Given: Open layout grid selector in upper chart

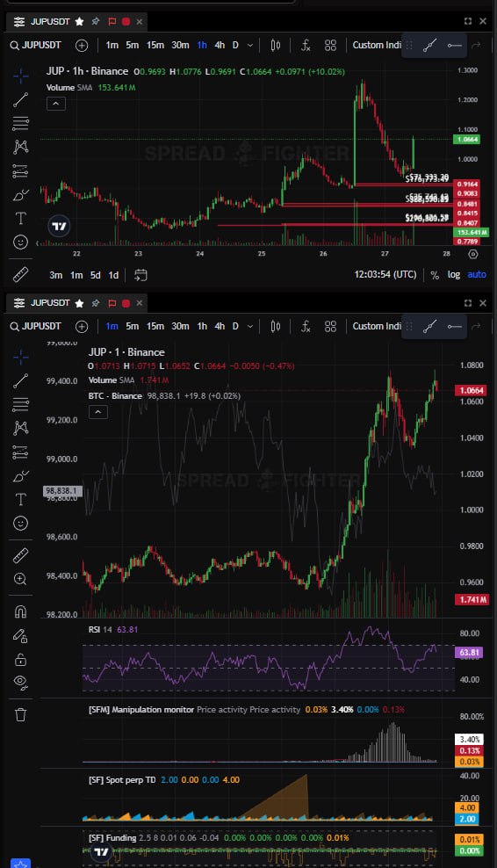Looking at the screenshot, I should coord(330,46).
